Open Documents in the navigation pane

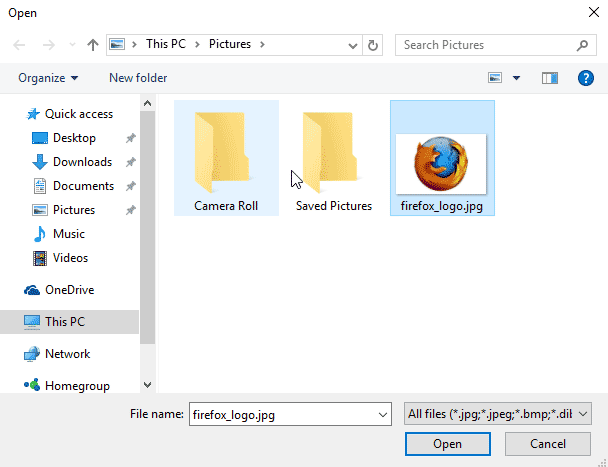point(83,186)
